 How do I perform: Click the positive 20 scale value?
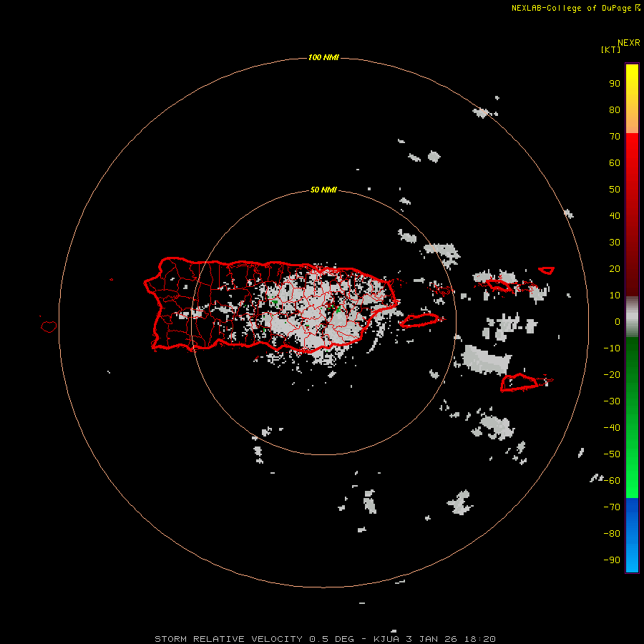click(615, 268)
